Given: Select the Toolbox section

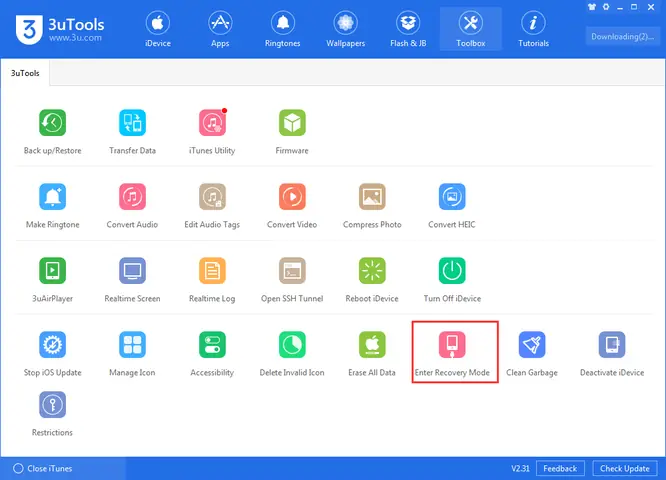Looking at the screenshot, I should point(471,29).
